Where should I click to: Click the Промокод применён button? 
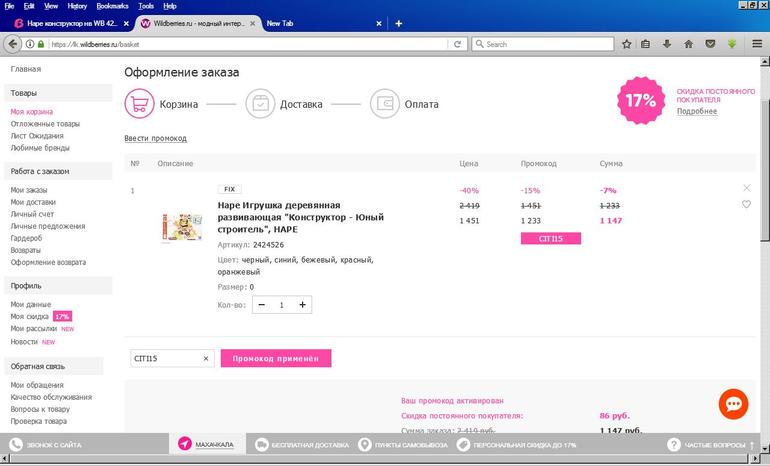tap(275, 358)
